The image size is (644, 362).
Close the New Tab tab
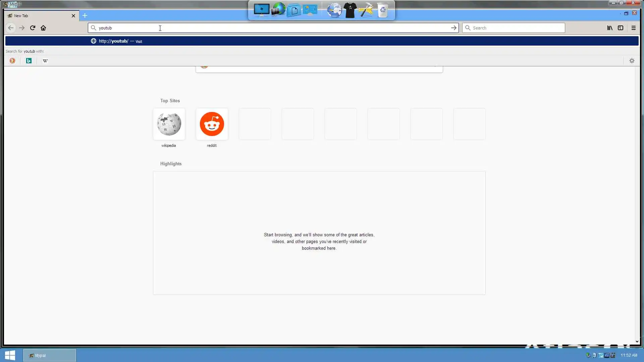coord(73,16)
